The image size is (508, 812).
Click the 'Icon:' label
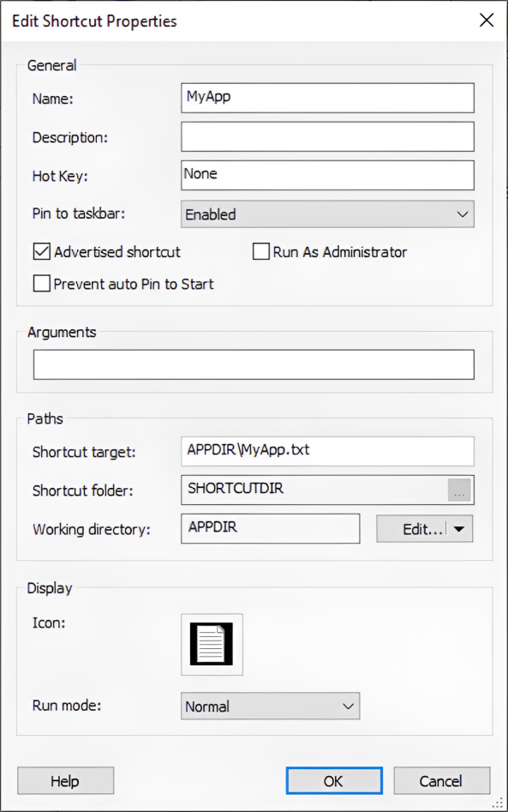point(49,623)
